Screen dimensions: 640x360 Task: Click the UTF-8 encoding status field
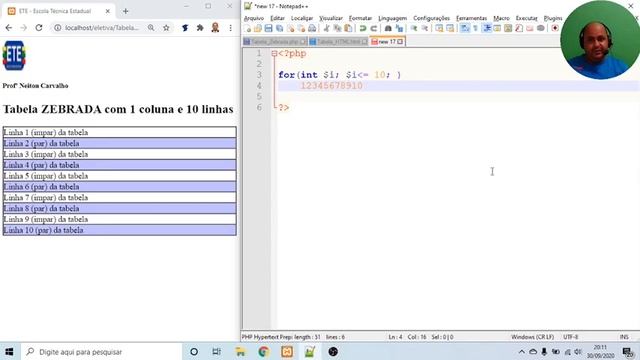point(571,337)
